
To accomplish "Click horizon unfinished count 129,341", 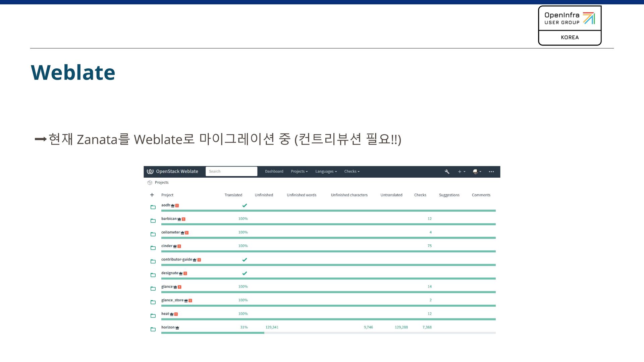I will pos(272,327).
